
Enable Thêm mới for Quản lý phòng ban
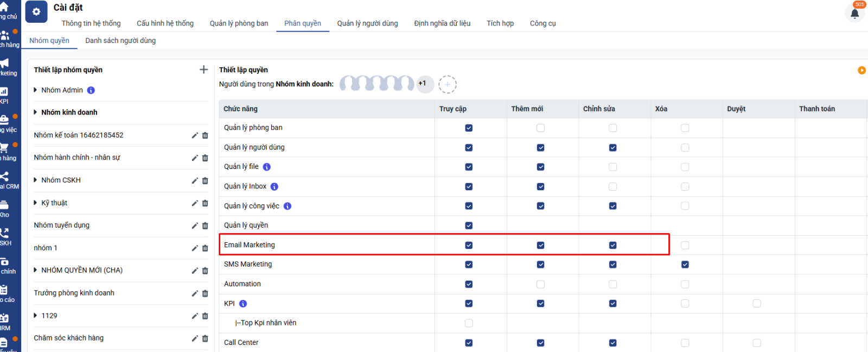540,128
